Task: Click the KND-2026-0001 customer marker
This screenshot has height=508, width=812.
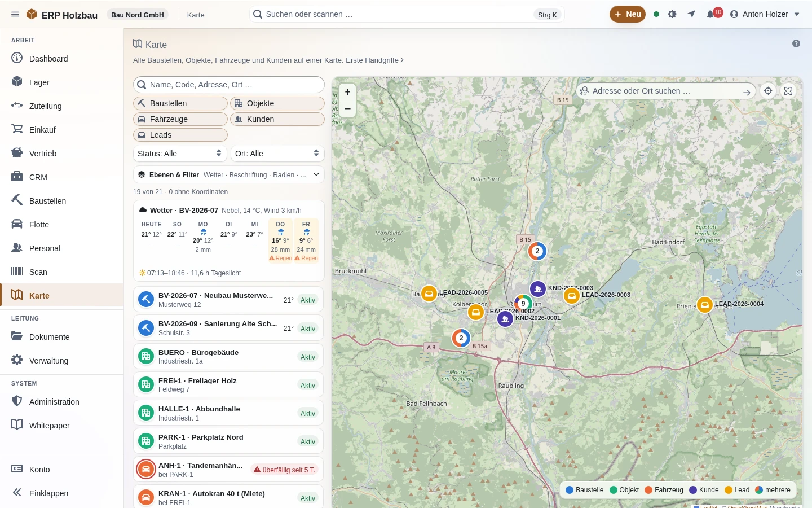Action: (x=505, y=319)
